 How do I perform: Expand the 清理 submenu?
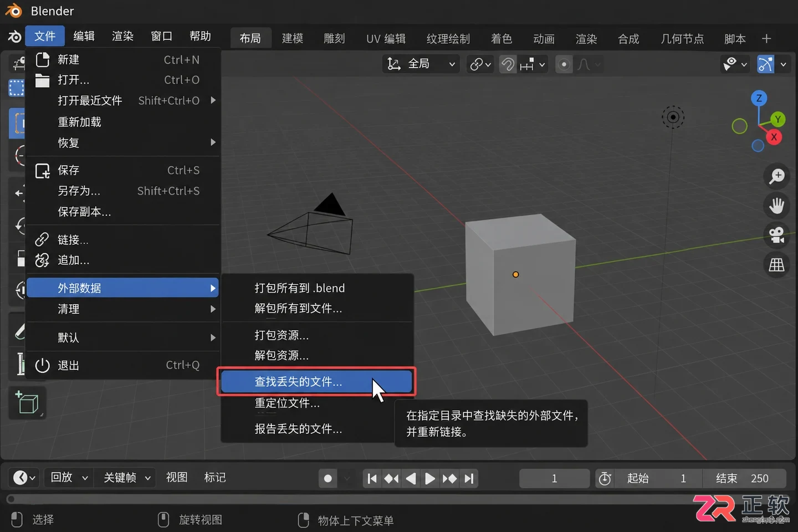pyautogui.click(x=123, y=309)
